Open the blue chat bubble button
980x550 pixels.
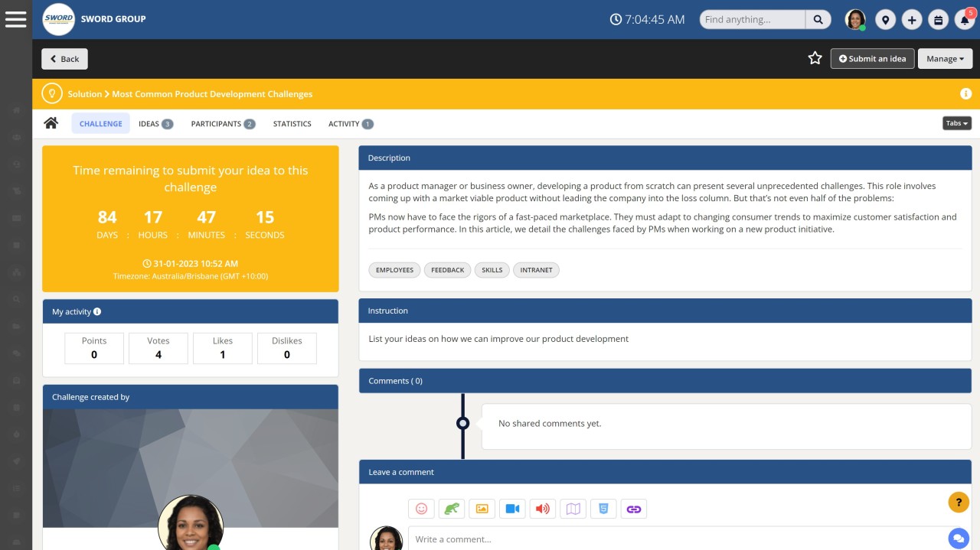tap(959, 539)
